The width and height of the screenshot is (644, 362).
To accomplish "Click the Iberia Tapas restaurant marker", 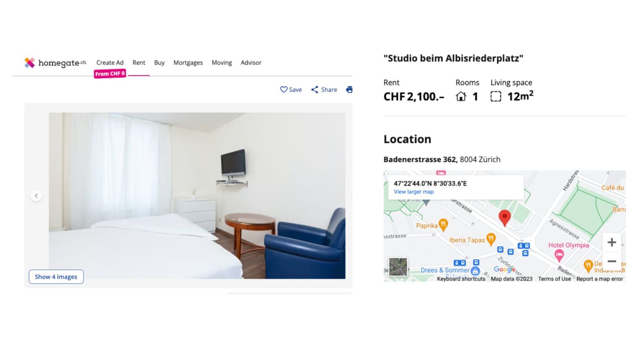I will [491, 239].
